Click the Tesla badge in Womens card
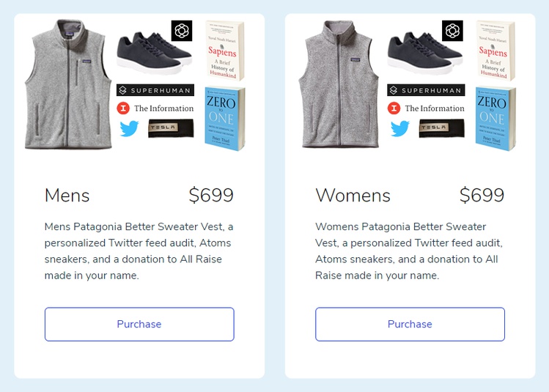The height and width of the screenshot is (392, 549). pyautogui.click(x=441, y=128)
